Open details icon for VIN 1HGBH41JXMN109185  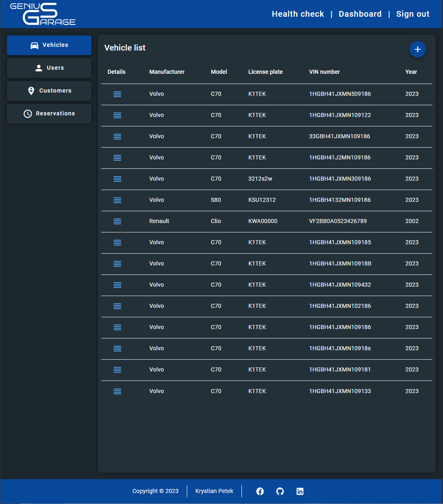[x=117, y=243]
